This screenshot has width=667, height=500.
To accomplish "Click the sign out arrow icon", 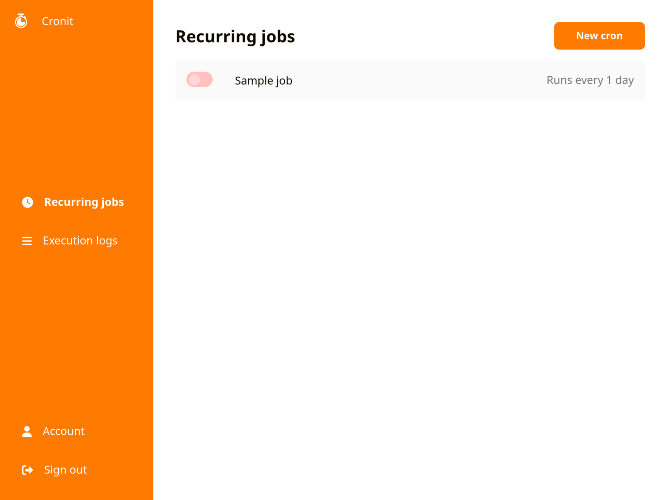I will point(27,470).
